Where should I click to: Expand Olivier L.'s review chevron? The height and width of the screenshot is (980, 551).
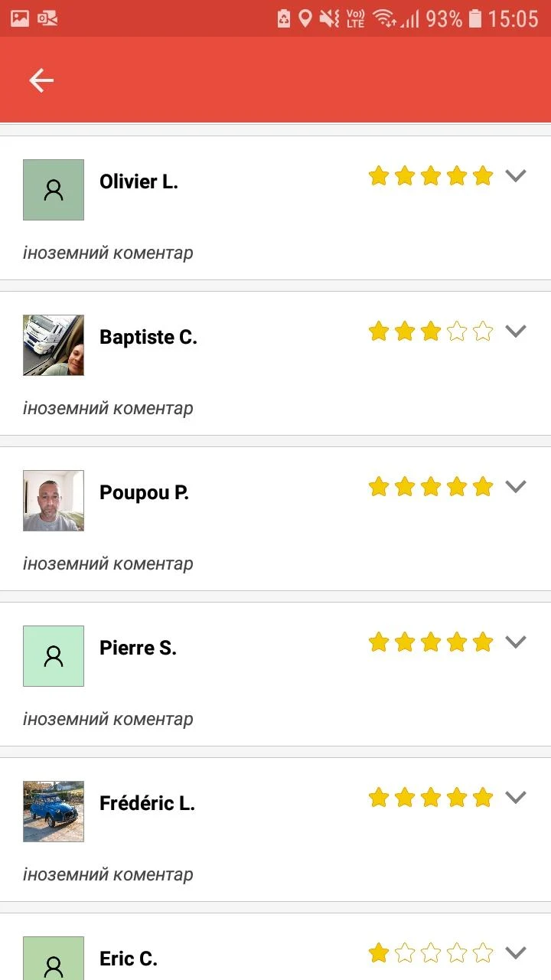[517, 176]
